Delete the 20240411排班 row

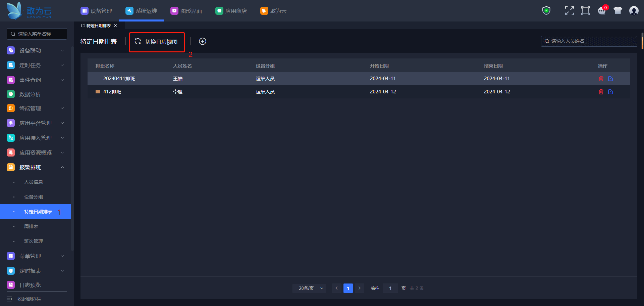601,79
